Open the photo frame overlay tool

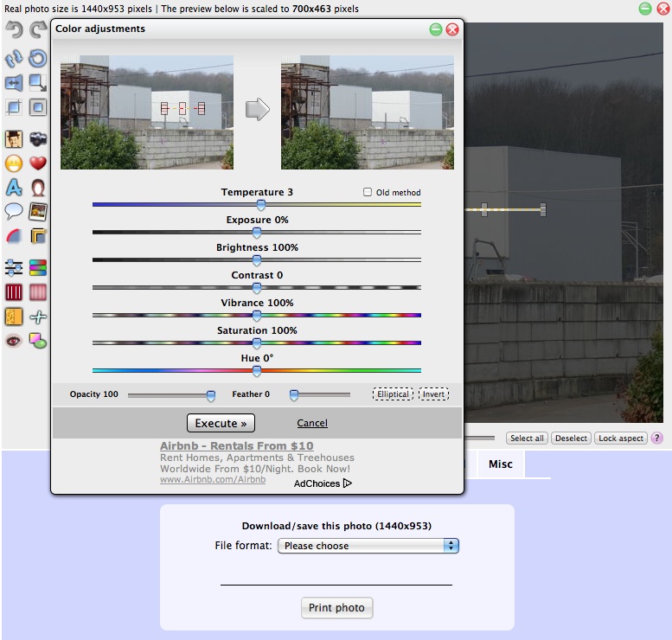tap(38, 211)
